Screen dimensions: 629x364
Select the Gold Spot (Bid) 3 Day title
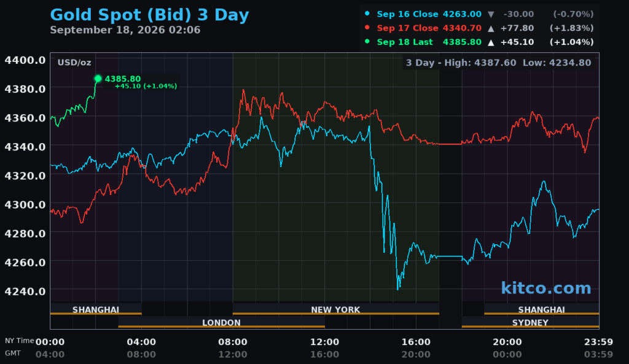(x=150, y=15)
